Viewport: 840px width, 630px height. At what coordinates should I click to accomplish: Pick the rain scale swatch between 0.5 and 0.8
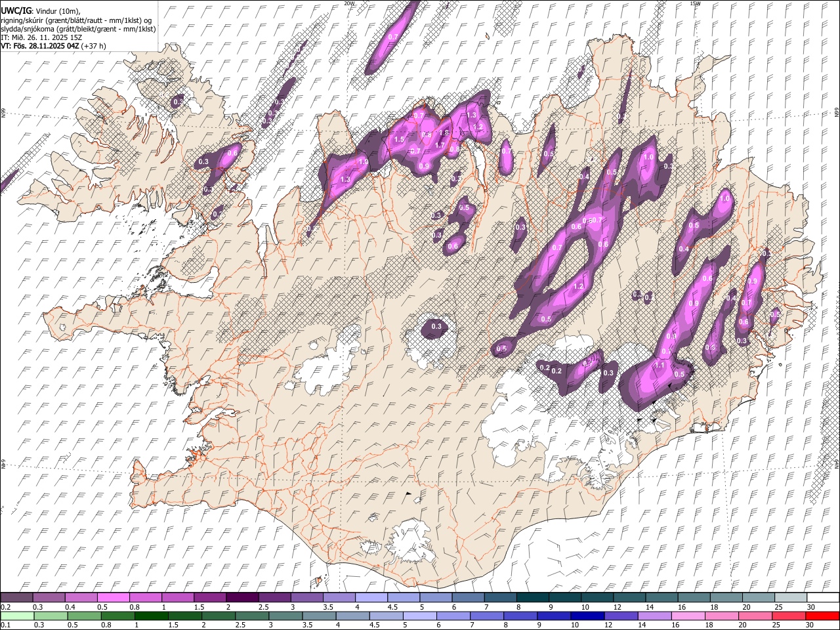pyautogui.click(x=85, y=616)
